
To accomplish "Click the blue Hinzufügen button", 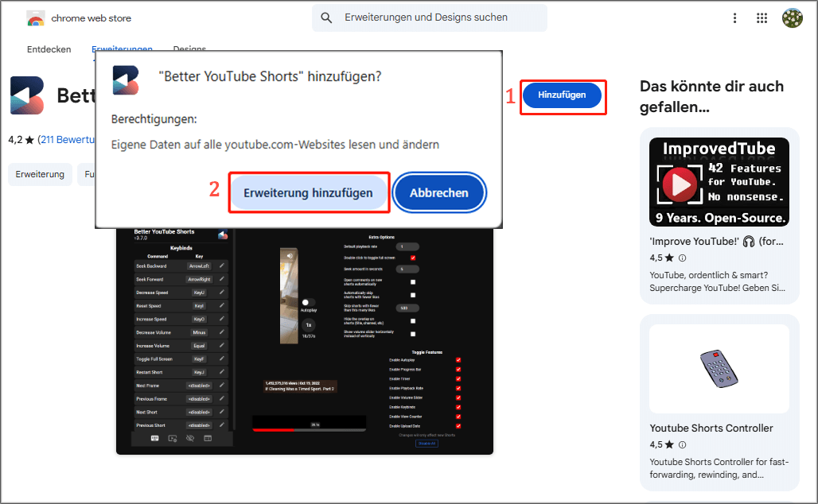I will [562, 95].
